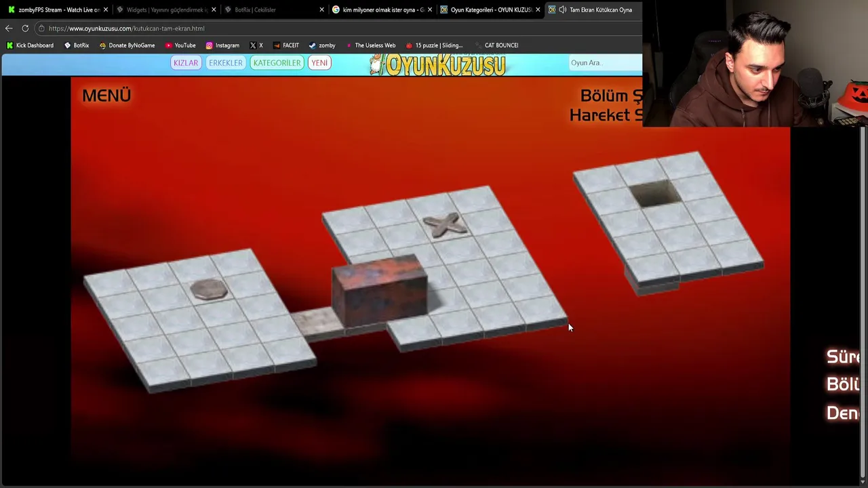The width and height of the screenshot is (868, 488).
Task: Open the KIZLAR games category
Action: click(x=186, y=63)
